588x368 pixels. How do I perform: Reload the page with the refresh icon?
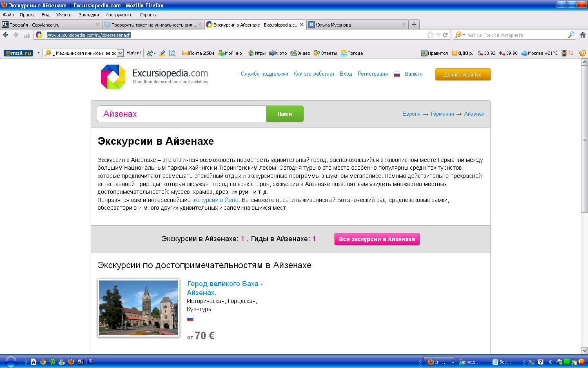coord(445,35)
